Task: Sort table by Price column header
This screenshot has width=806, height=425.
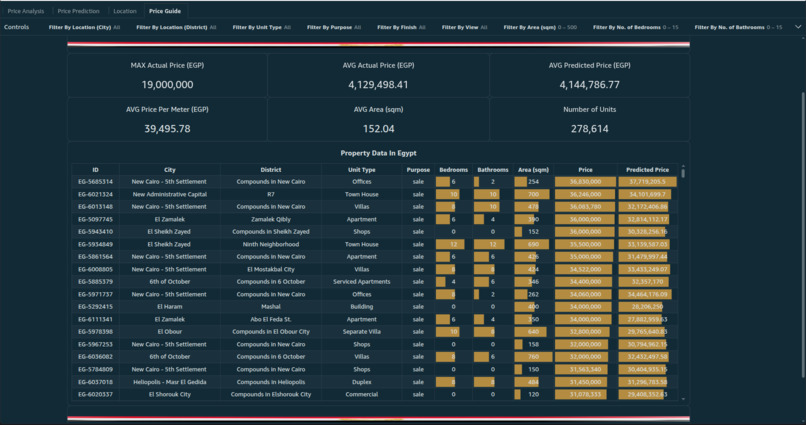Action: tap(585, 170)
